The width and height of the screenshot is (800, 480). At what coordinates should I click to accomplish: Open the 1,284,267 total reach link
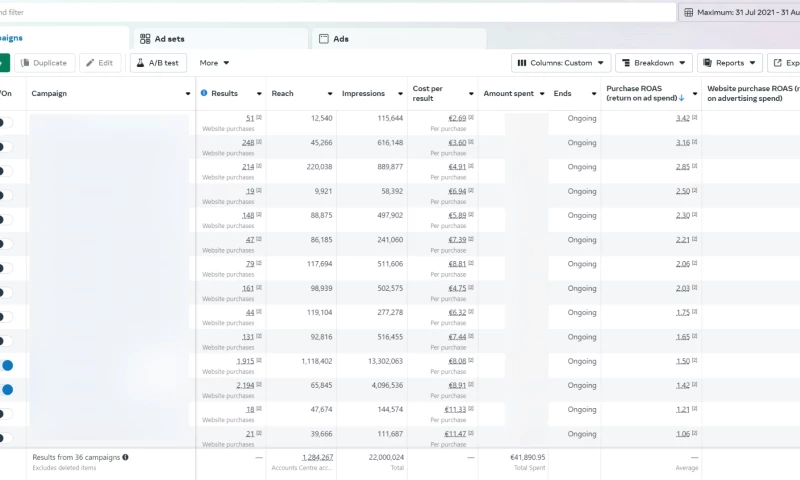pyautogui.click(x=317, y=457)
